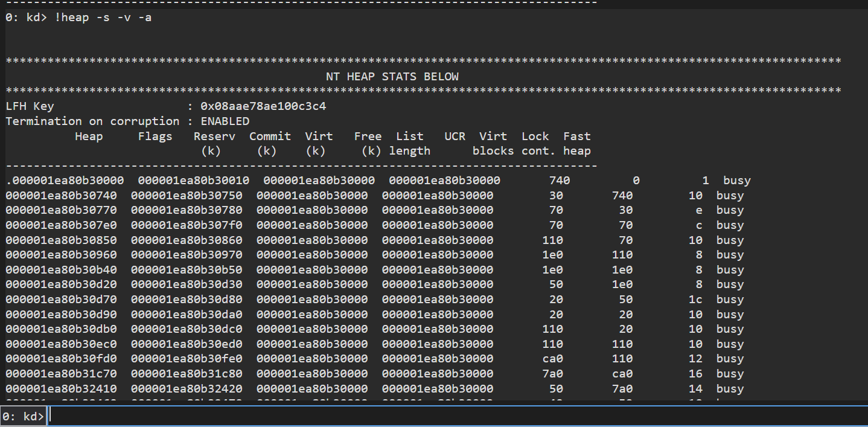868x427 pixels.
Task: Click the "Fast heap" column header
Action: click(577, 144)
